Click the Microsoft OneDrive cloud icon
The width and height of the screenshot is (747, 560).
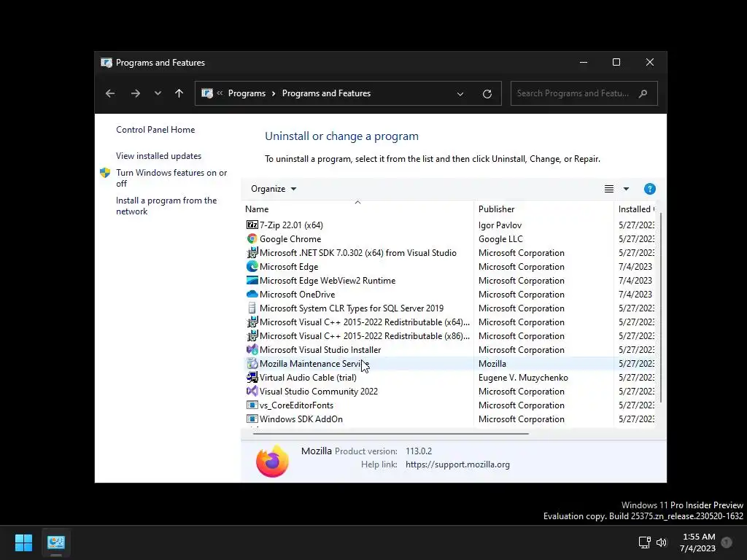click(x=252, y=295)
